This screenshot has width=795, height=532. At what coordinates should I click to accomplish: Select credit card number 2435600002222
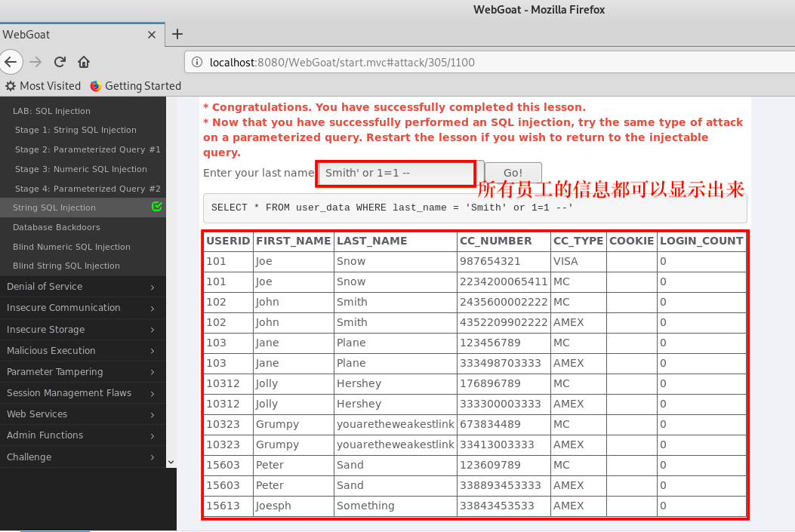click(x=504, y=302)
